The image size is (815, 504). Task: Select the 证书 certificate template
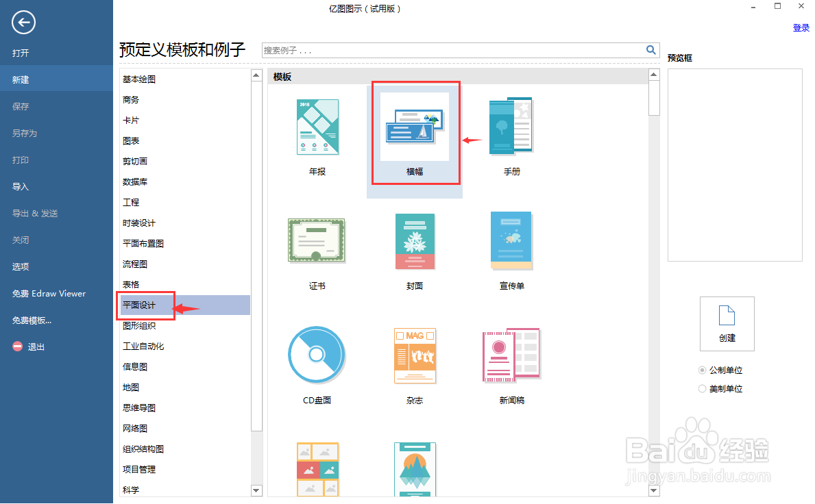[x=317, y=240]
